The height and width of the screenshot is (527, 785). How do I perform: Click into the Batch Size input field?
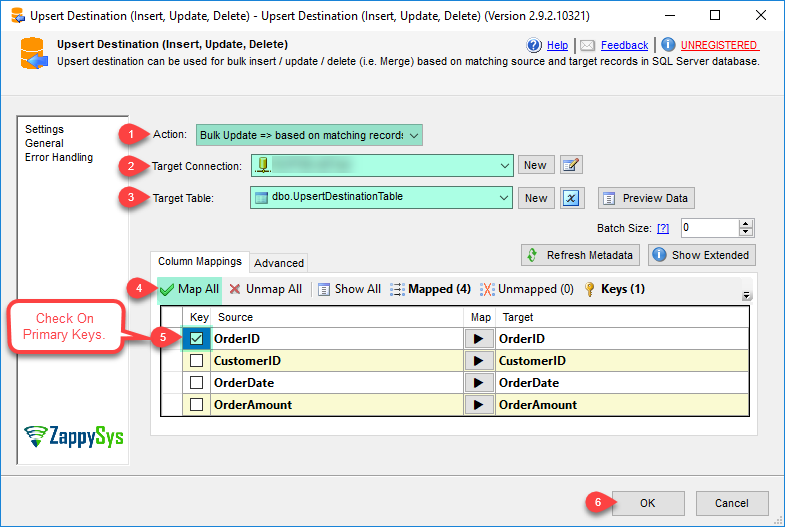pos(710,228)
